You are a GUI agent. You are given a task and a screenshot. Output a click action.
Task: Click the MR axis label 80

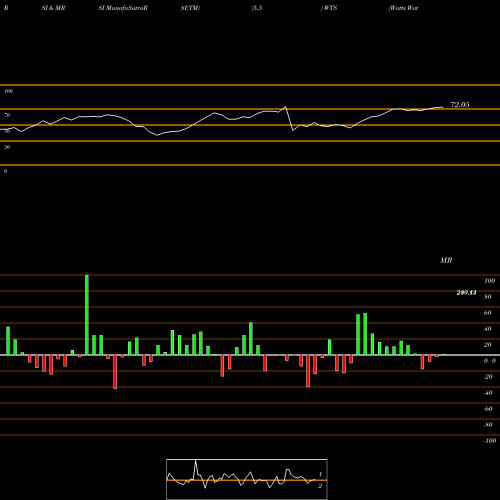coord(488,297)
